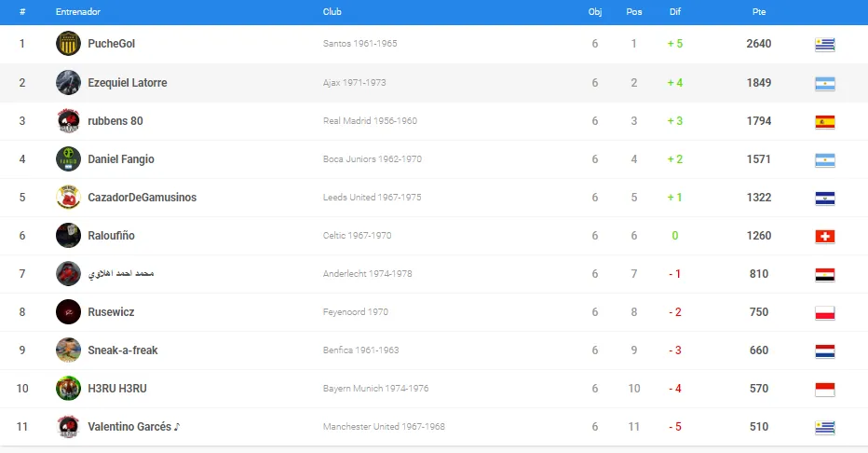Click PucheGol's yellow-striped club avatar

[68, 43]
